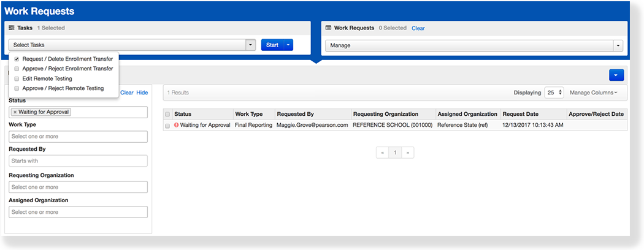Select all rows with header checkbox
The width and height of the screenshot is (644, 250).
(x=167, y=114)
